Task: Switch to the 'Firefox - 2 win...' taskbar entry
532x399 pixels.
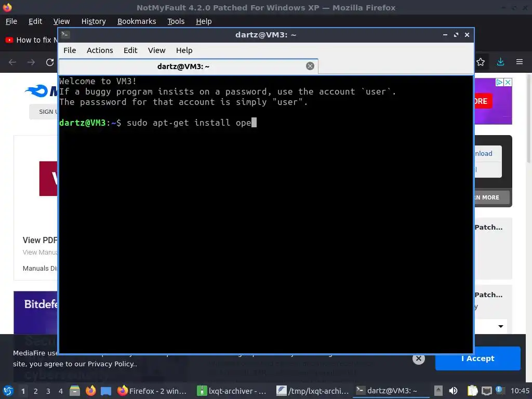Action: [x=152, y=391]
